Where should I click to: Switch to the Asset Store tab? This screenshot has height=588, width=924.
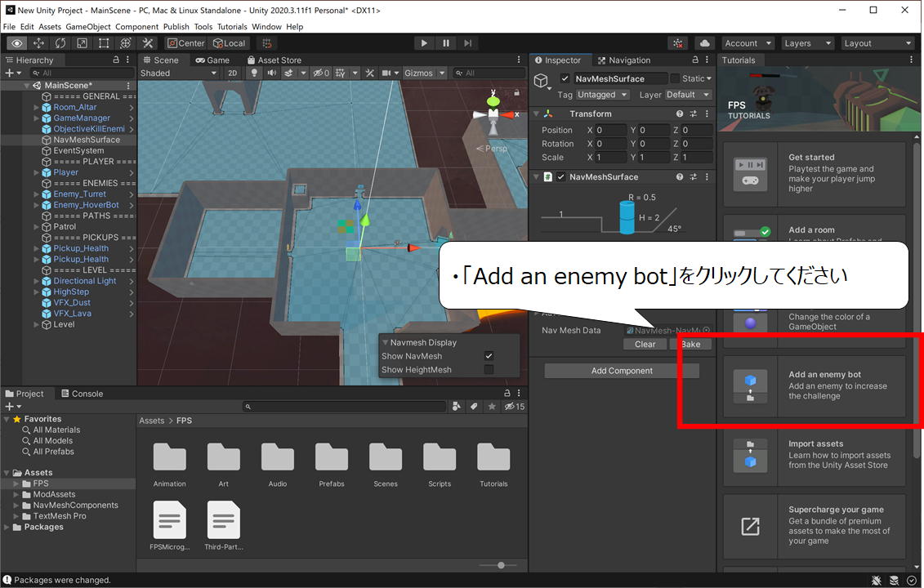point(274,60)
